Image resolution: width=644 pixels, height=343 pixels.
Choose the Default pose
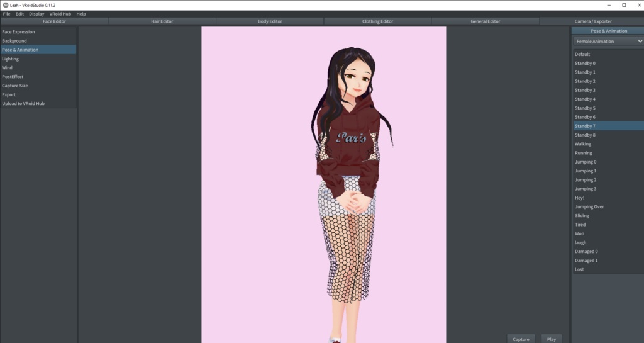[x=608, y=54]
